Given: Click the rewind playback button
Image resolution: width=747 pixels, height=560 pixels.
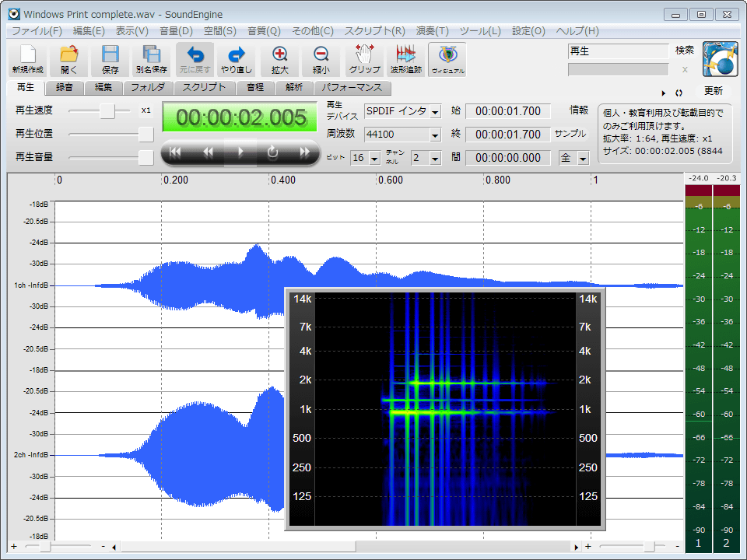Looking at the screenshot, I should [x=209, y=152].
